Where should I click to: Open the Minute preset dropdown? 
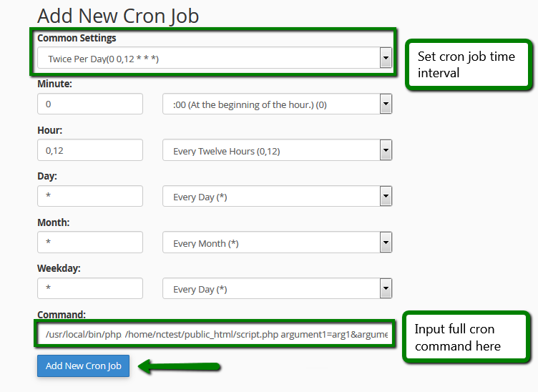click(x=272, y=104)
